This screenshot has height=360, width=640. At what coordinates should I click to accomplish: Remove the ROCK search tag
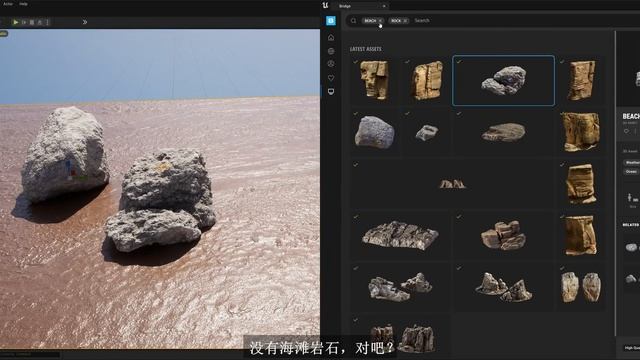(x=405, y=20)
